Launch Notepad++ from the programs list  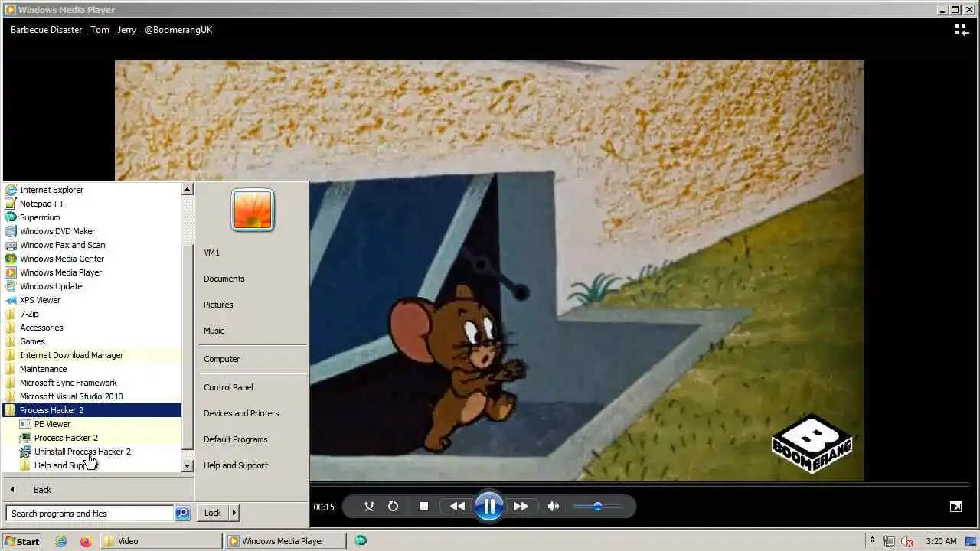tap(93, 204)
